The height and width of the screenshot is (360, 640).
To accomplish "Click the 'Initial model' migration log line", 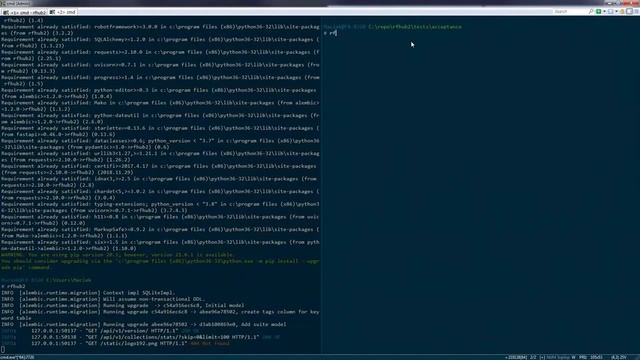I will coord(122,305).
